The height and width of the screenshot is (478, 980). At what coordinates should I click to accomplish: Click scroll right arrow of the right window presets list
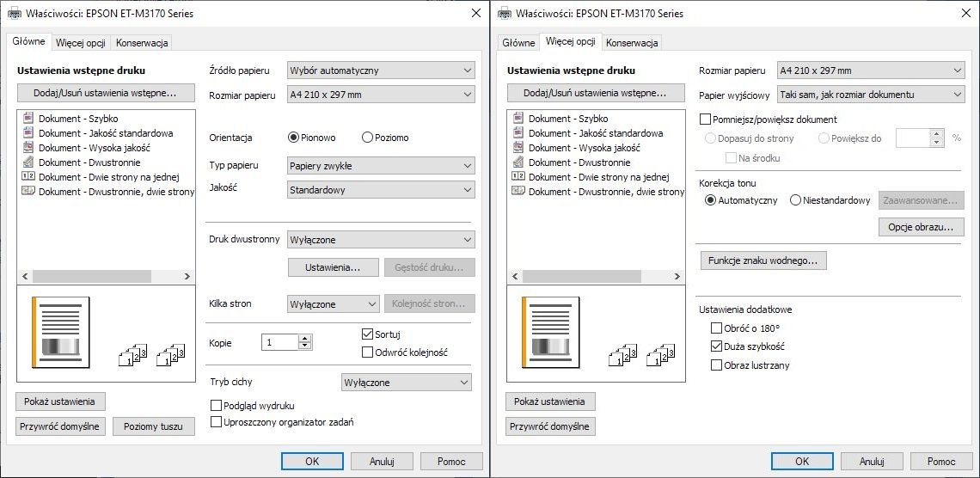[x=677, y=276]
